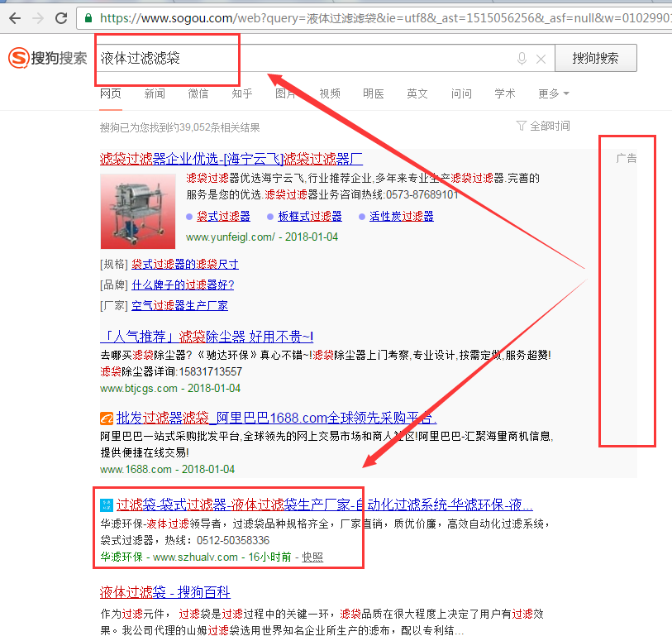The width and height of the screenshot is (672, 641).
Task: Reload the page with the refresh icon
Action: [x=62, y=17]
